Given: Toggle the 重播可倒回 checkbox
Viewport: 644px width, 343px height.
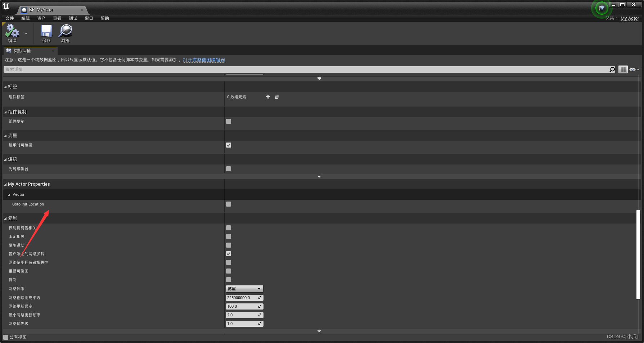Looking at the screenshot, I should coord(229,271).
